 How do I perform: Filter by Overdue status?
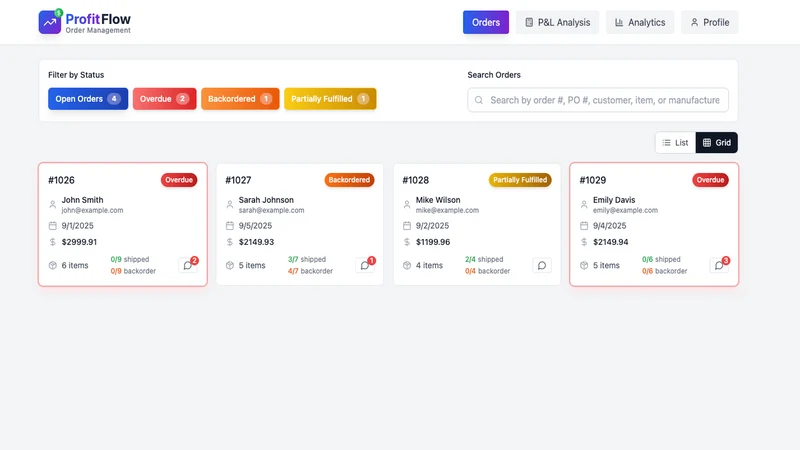164,99
